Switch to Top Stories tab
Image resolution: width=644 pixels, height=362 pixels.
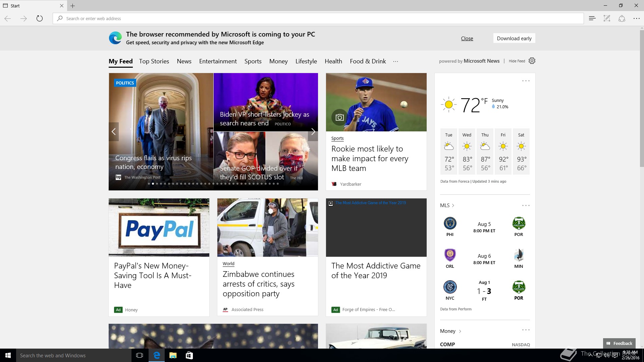154,61
